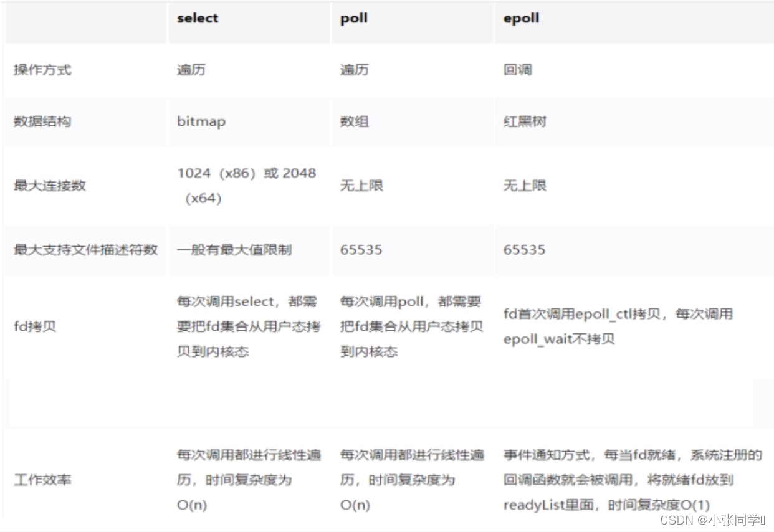Click the '事件通知方式' epoll efficiency cell
Image resolution: width=774 pixels, height=532 pixels.
(633, 480)
